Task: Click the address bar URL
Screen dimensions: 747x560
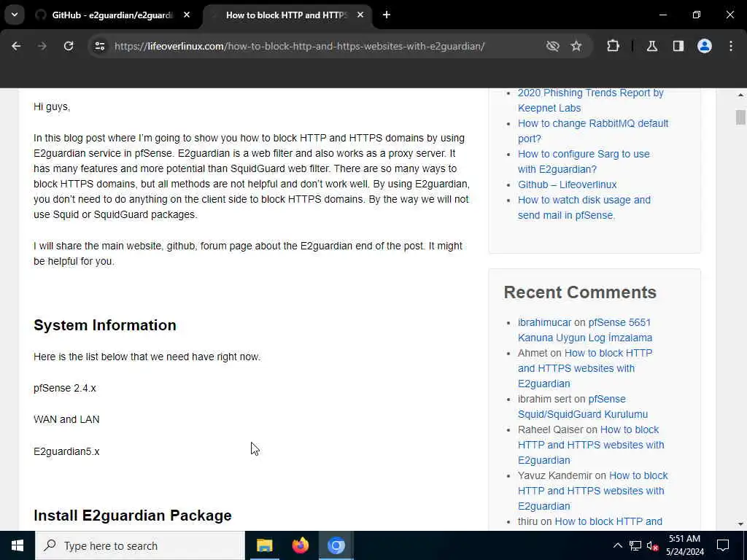Action: (299, 46)
